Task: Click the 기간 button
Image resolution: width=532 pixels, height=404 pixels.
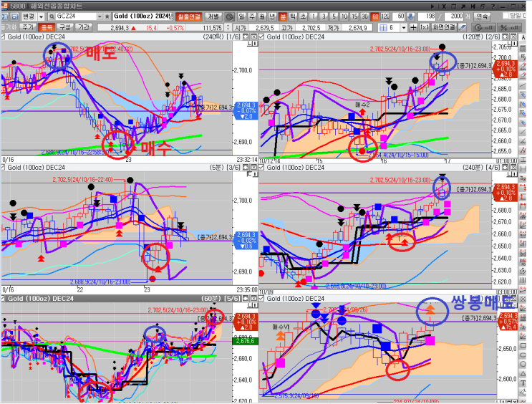Action: 83,27
